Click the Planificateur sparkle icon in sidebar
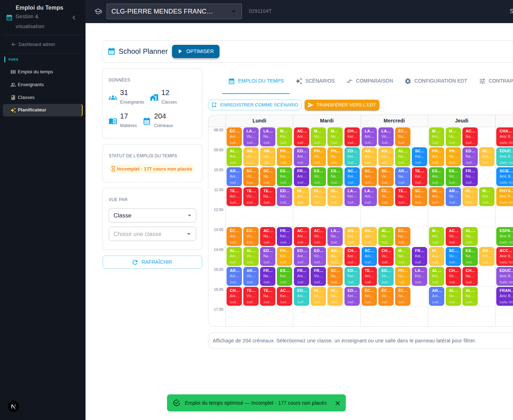513x420 pixels. 13,110
